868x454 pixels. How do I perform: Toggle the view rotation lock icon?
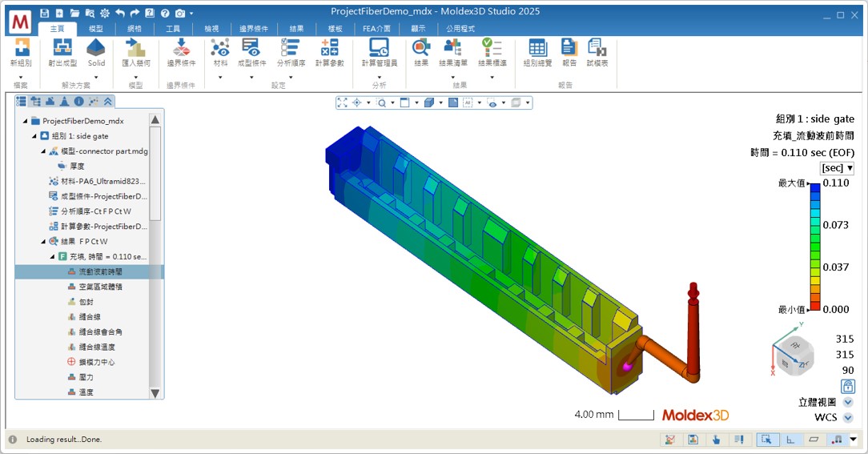(847, 386)
